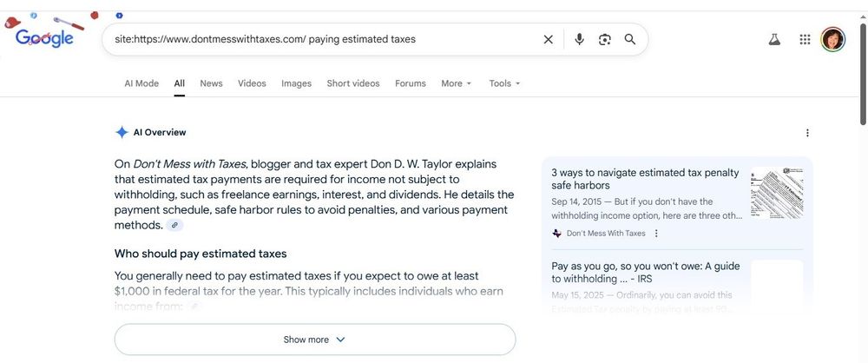
Task: Switch to the Videos tab
Action: click(x=252, y=83)
